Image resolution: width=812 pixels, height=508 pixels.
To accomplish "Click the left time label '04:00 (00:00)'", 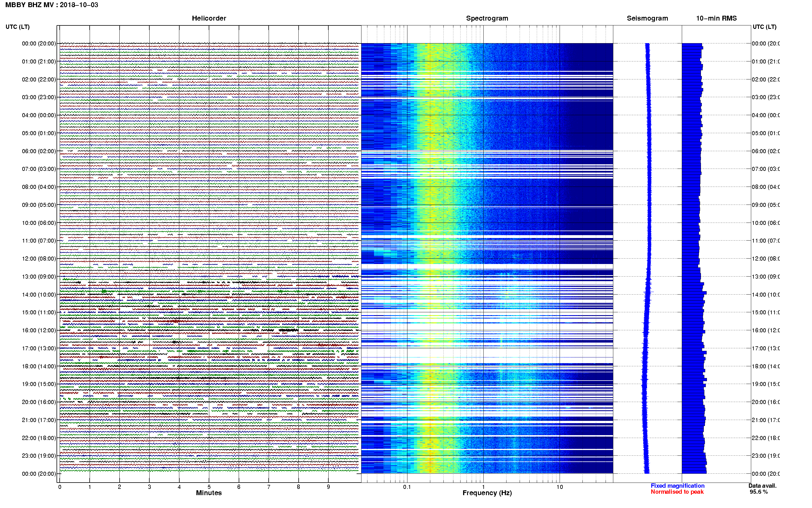I will pos(39,115).
